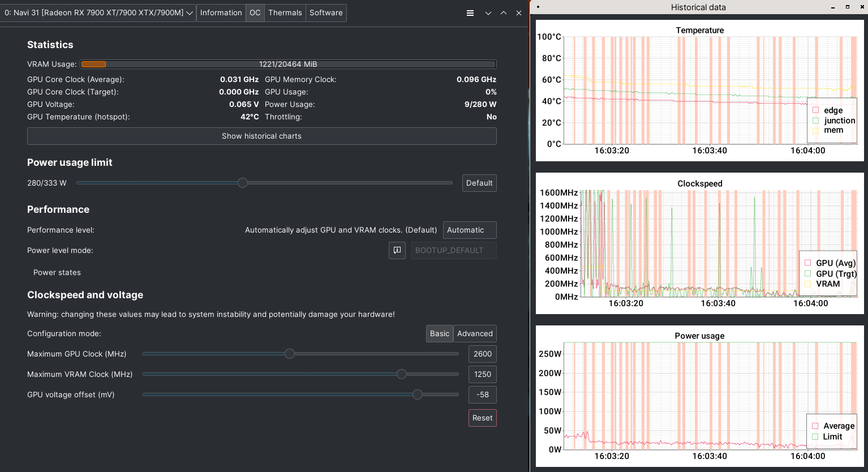This screenshot has width=868, height=472.
Task: Close the main window with the X icon
Action: tap(519, 13)
